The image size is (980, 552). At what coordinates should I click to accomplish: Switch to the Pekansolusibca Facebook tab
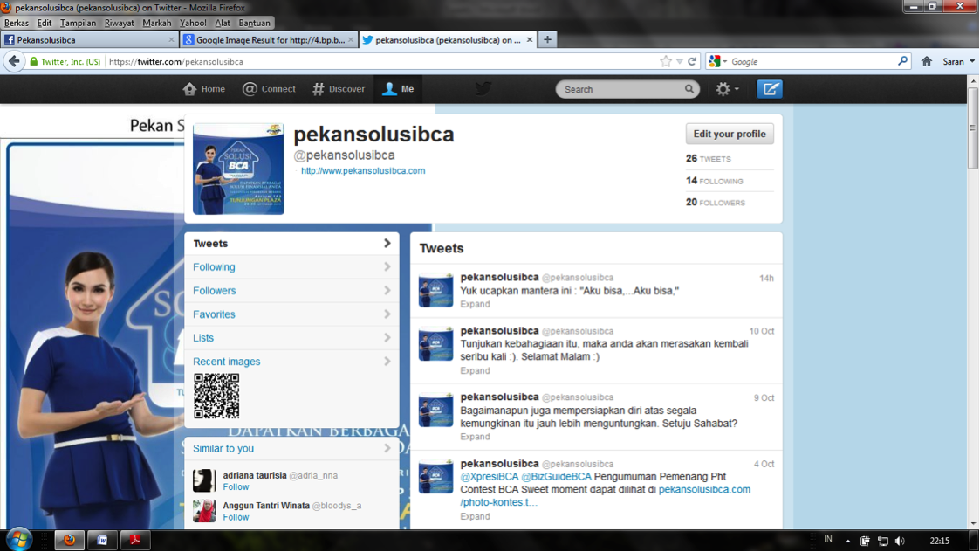tap(87, 39)
